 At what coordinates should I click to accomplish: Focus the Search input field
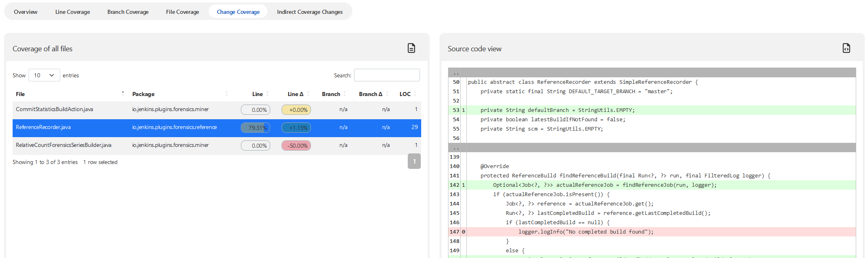pyautogui.click(x=387, y=75)
